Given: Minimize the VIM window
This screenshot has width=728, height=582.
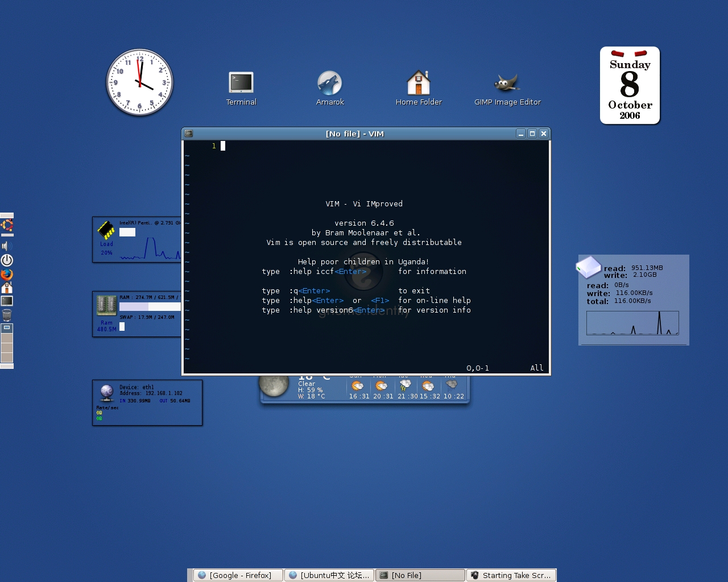Looking at the screenshot, I should pos(521,134).
